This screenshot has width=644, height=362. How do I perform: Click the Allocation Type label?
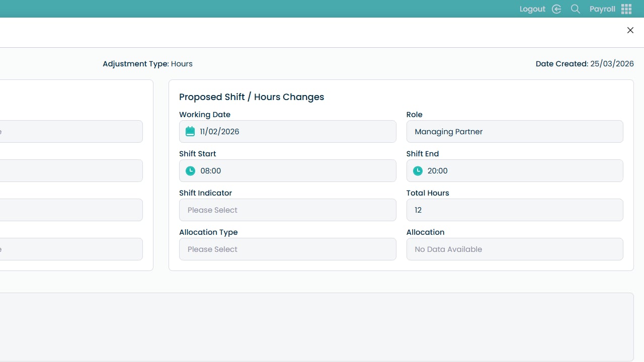[x=208, y=232]
